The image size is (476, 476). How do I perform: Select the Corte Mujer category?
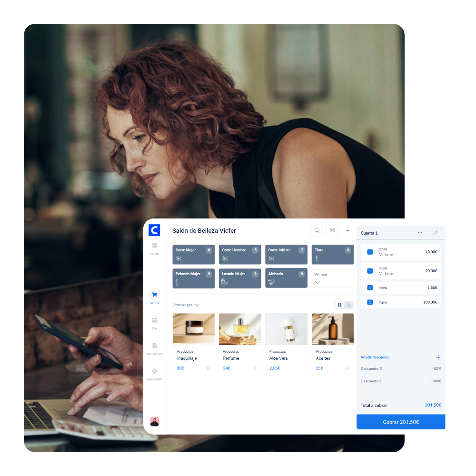click(x=193, y=255)
